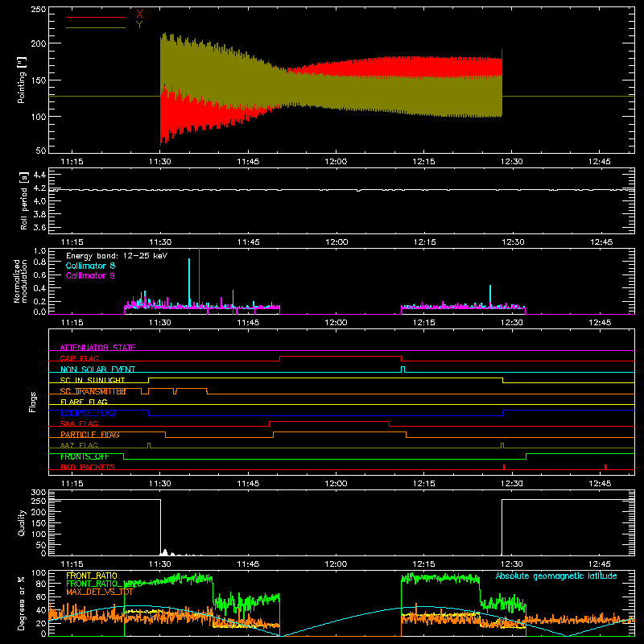Screen dimensions: 644x644
Task: Click the "Pointing" y-axis title
Action: point(22,80)
